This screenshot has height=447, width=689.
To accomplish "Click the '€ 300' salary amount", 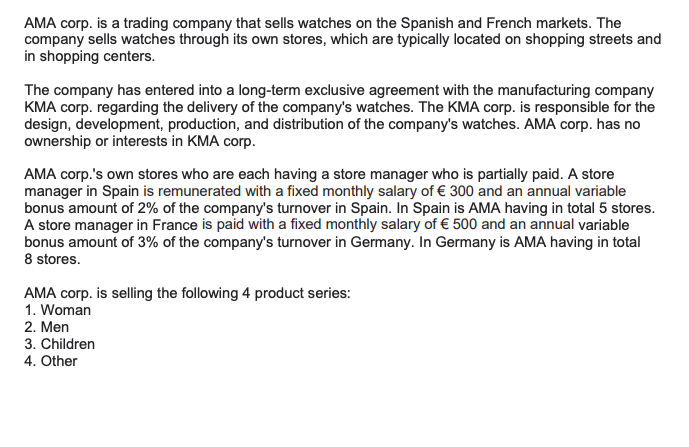I will (x=456, y=192).
